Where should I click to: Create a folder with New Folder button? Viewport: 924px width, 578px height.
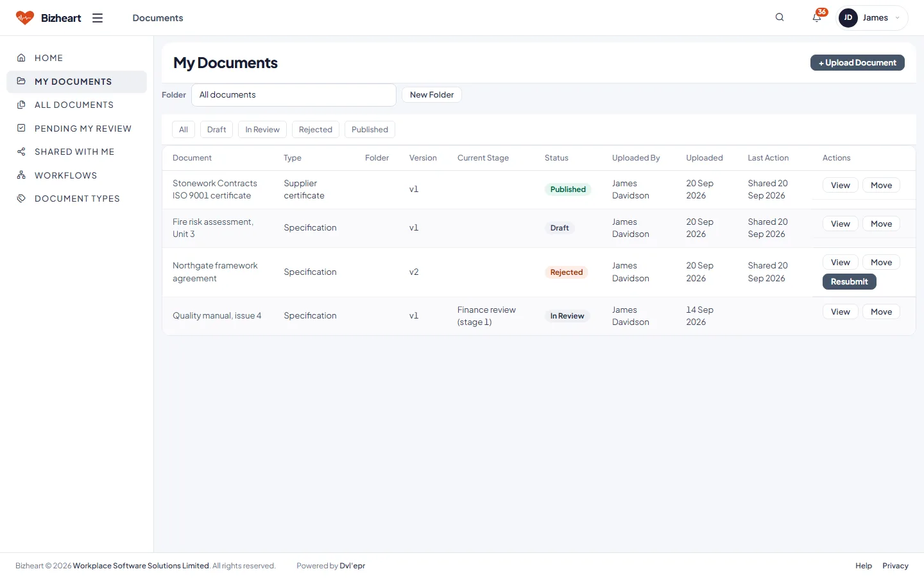coord(432,95)
